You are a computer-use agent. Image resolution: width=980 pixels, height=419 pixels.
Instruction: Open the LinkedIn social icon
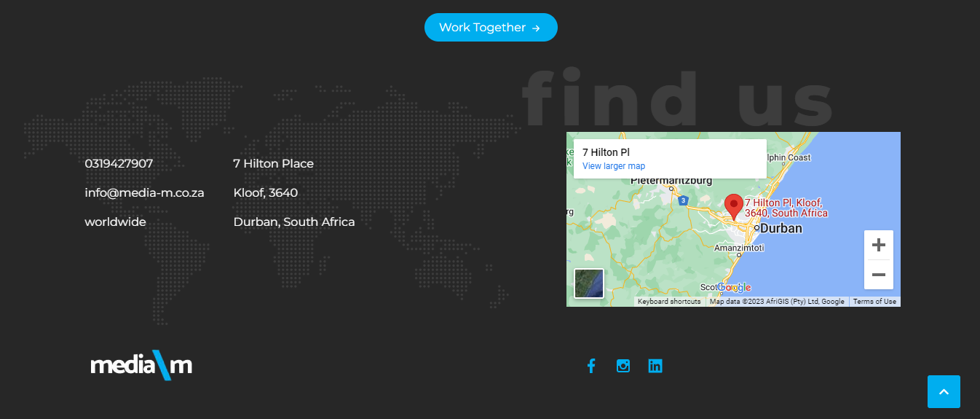655,366
